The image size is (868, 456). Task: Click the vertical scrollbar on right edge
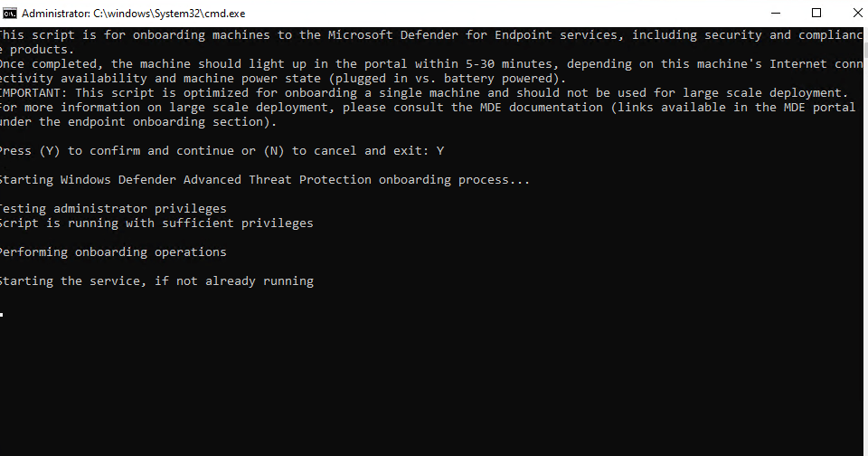863,235
